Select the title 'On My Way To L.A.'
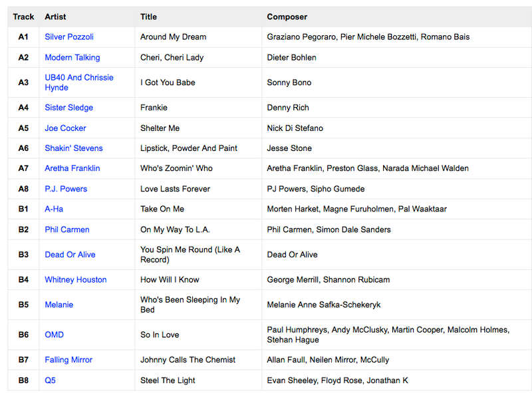 point(175,229)
